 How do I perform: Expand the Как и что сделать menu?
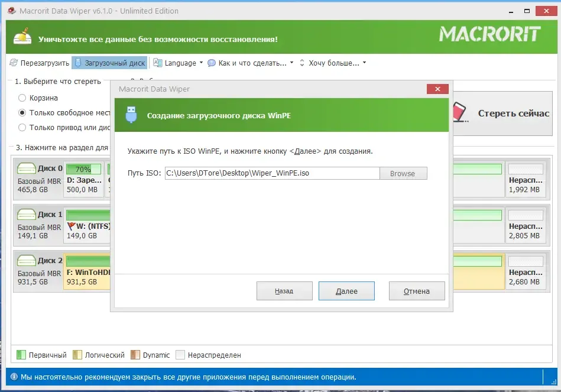(x=291, y=63)
